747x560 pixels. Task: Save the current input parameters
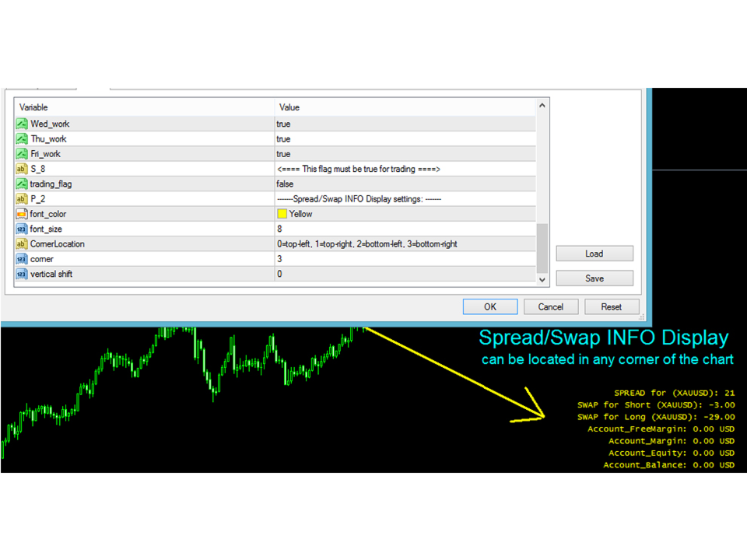pyautogui.click(x=594, y=278)
